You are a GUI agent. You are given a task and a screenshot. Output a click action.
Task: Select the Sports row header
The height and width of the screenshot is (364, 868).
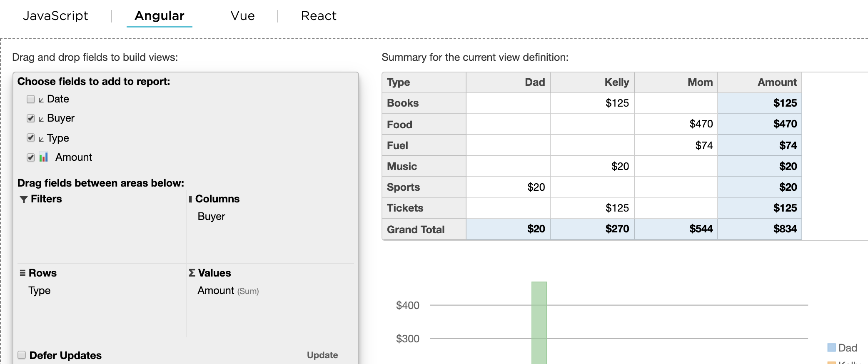[x=424, y=187]
